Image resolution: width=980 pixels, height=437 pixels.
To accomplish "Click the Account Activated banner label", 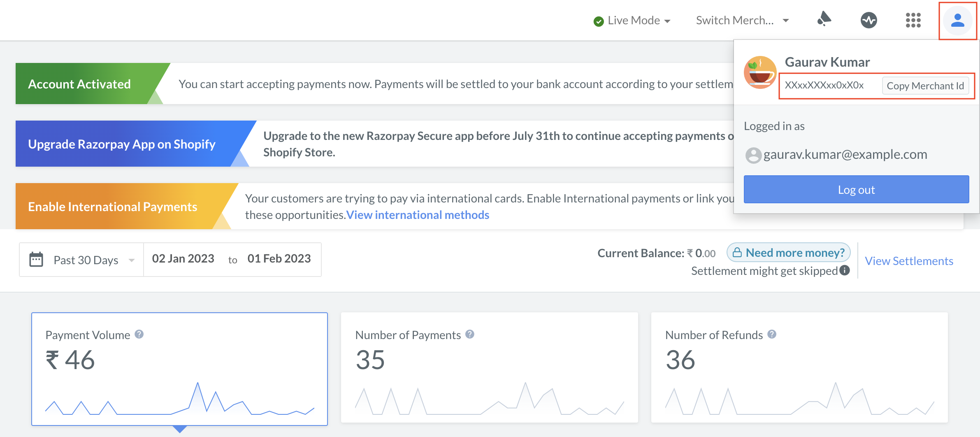I will point(79,84).
